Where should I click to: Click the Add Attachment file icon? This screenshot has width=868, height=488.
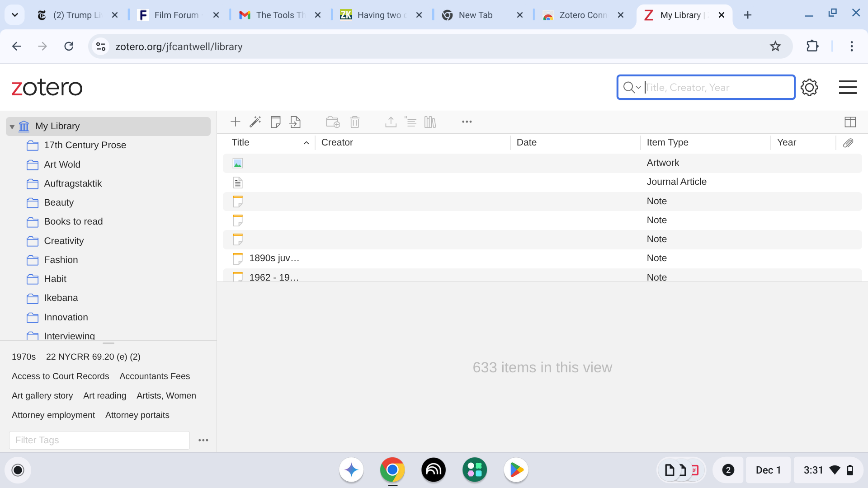click(295, 122)
